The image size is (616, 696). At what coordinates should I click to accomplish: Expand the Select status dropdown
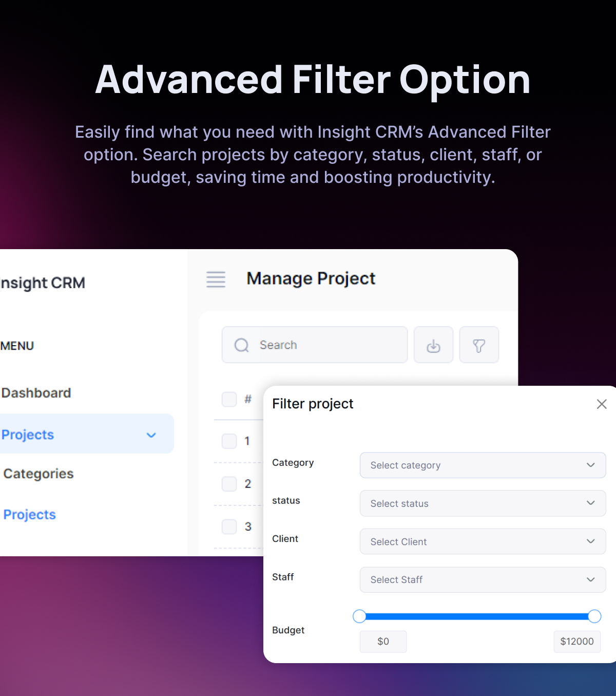pyautogui.click(x=483, y=503)
